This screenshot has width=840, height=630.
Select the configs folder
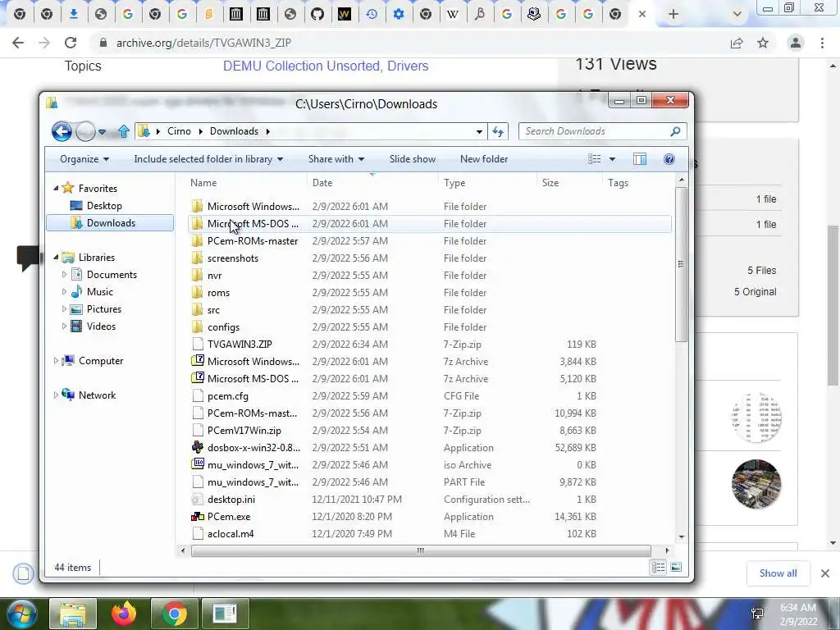[x=430, y=326]
